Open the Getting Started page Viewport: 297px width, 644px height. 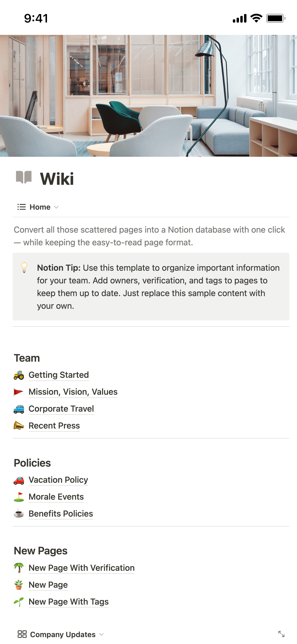[x=59, y=375]
